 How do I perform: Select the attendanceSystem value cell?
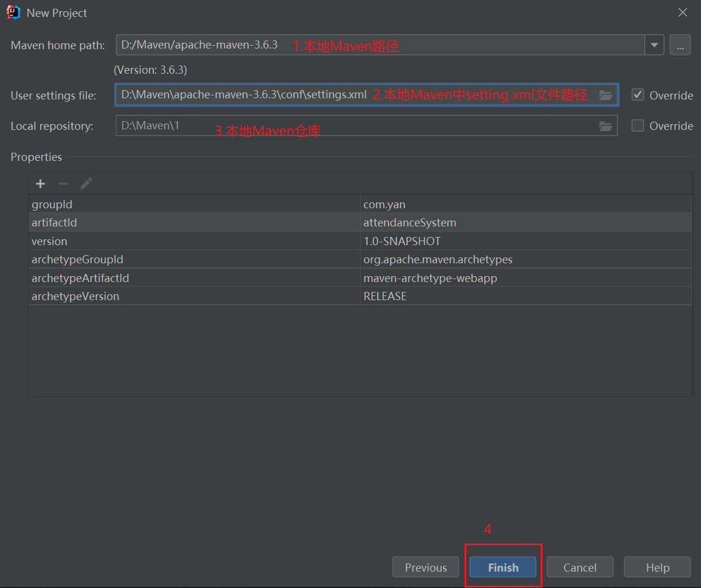(526, 222)
